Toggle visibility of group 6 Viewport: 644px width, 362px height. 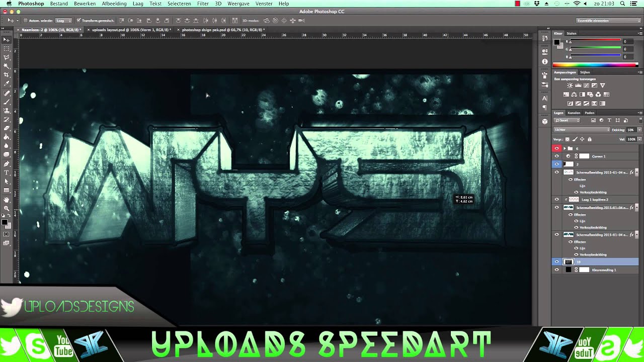[x=556, y=148]
